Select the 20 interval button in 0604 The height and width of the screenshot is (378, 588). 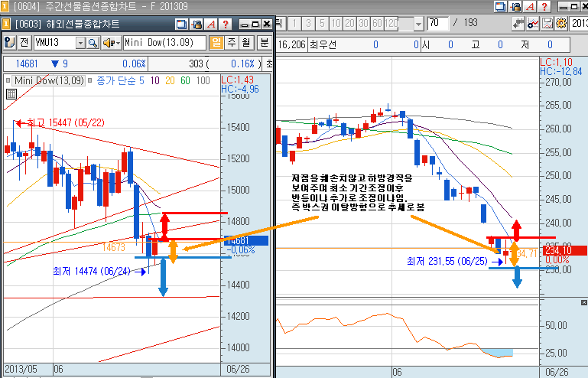pyautogui.click(x=349, y=24)
